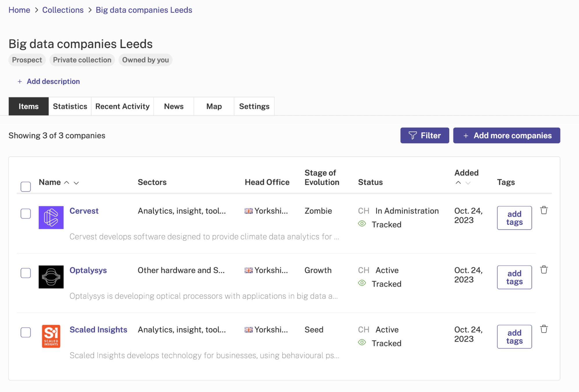
Task: Open the Filter button
Action: 425,135
